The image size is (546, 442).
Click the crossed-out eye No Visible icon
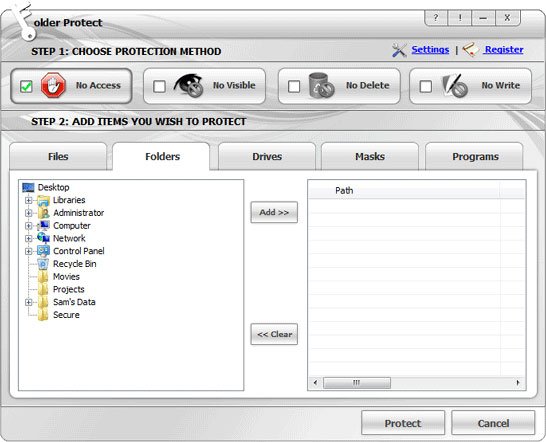click(188, 85)
